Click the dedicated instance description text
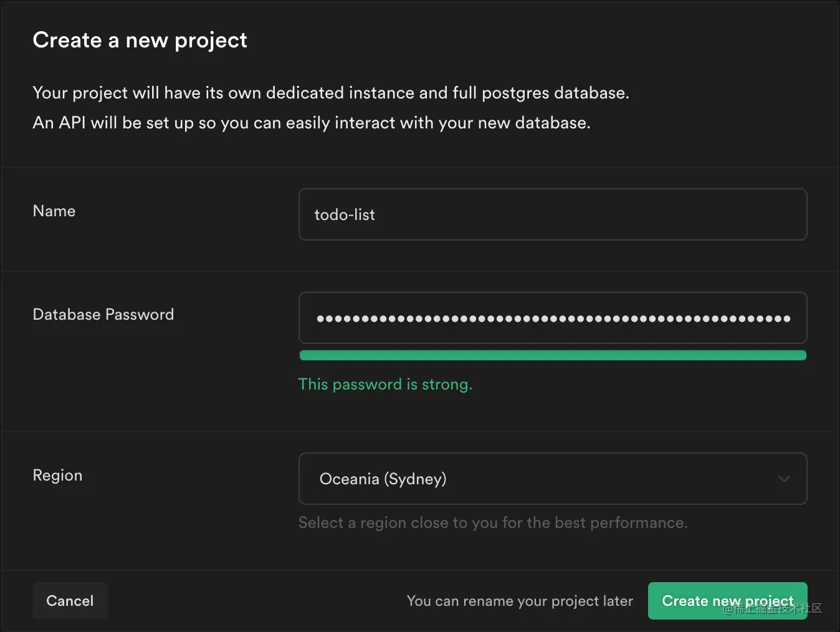 (x=330, y=92)
